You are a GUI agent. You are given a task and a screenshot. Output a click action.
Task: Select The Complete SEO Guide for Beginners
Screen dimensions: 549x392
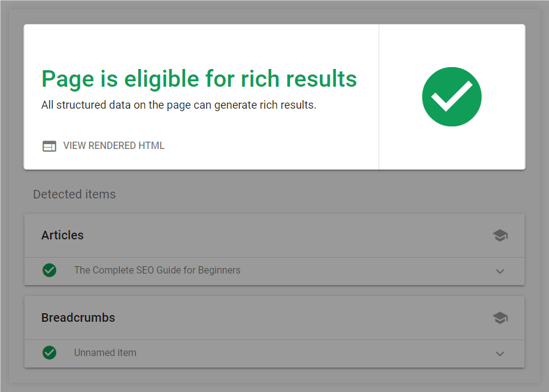coord(157,270)
